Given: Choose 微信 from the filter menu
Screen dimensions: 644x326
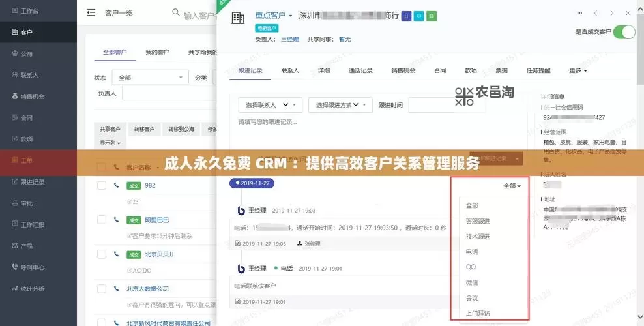Looking at the screenshot, I should (x=472, y=282).
